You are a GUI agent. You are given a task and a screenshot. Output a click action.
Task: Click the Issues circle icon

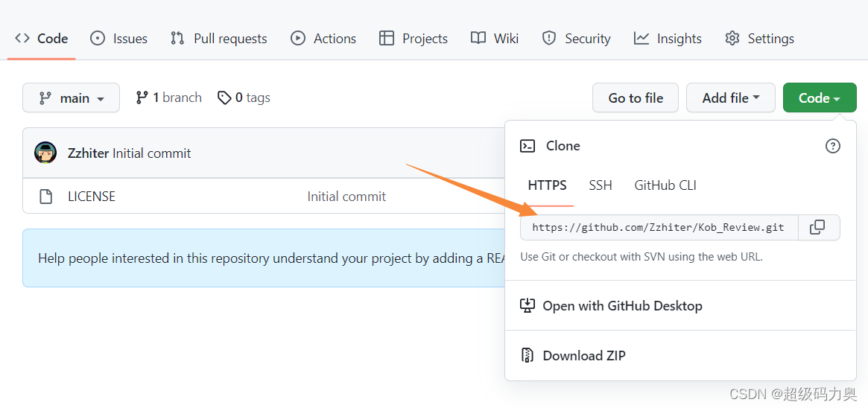pos(98,39)
